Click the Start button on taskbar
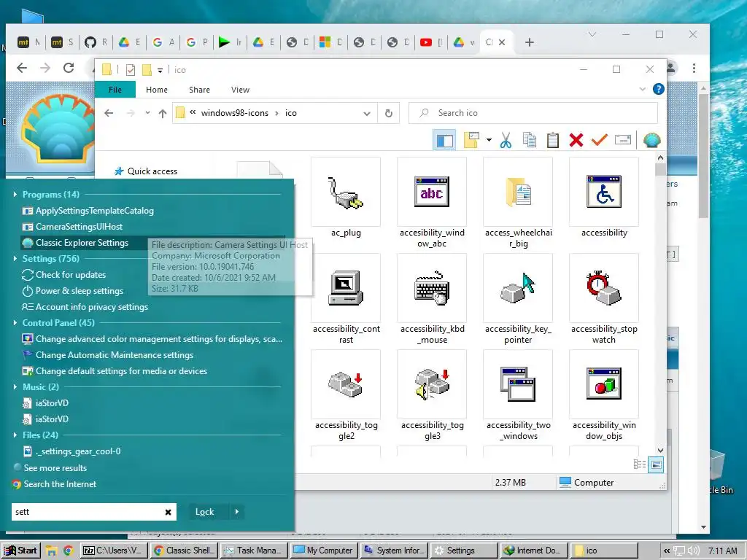The width and height of the screenshot is (747, 560). pyautogui.click(x=21, y=551)
